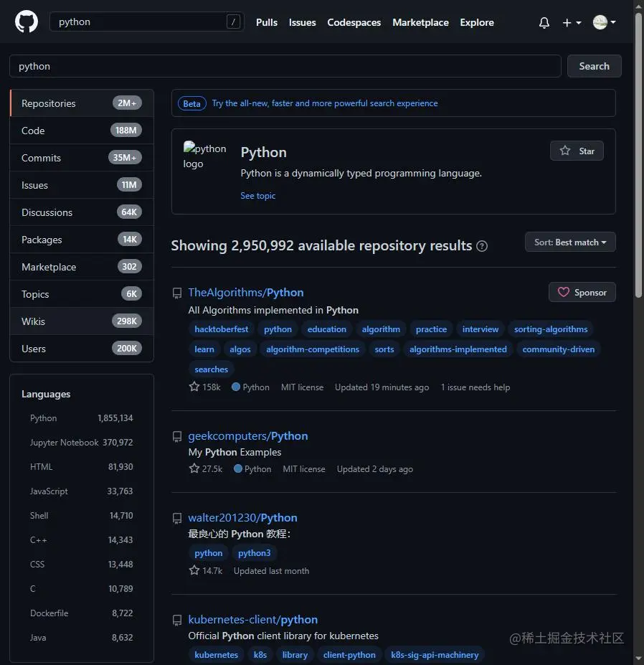Select the Marketplace filter in sidebar

82,267
